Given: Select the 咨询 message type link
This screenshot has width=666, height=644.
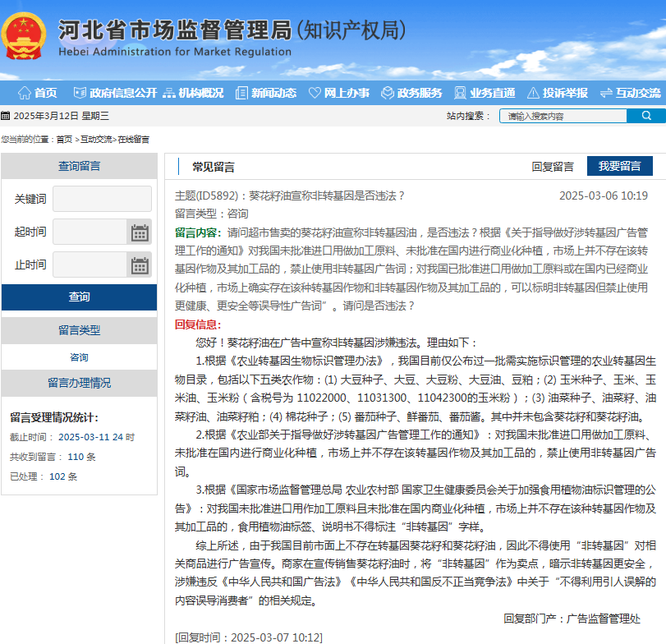Looking at the screenshot, I should pyautogui.click(x=79, y=356).
